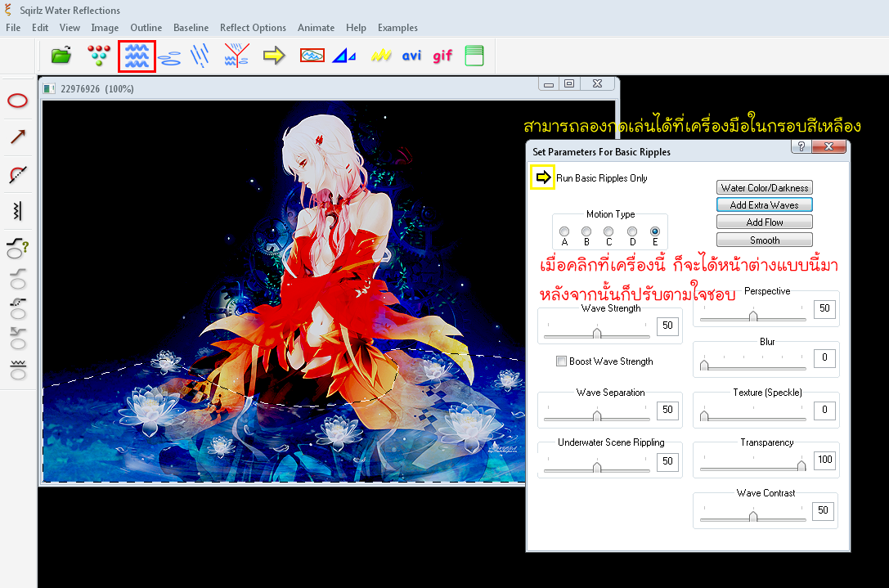The height and width of the screenshot is (588, 889).
Task: Adjust the Blur slider
Action: tap(753, 365)
